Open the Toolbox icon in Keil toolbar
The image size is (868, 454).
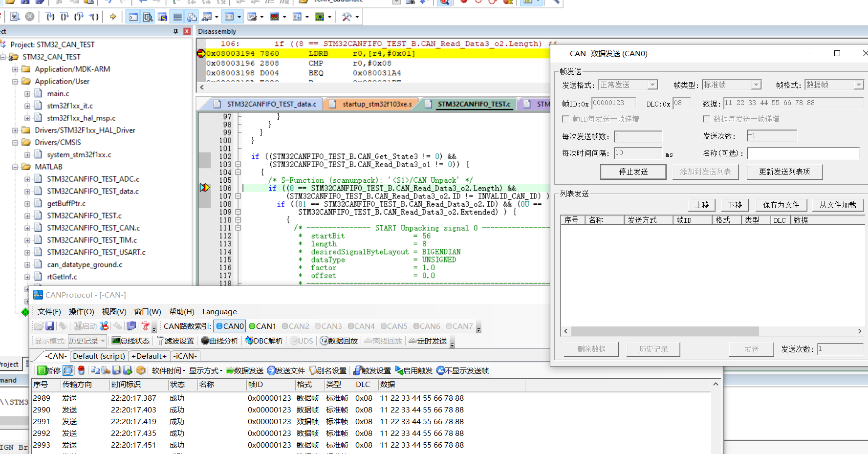[347, 17]
